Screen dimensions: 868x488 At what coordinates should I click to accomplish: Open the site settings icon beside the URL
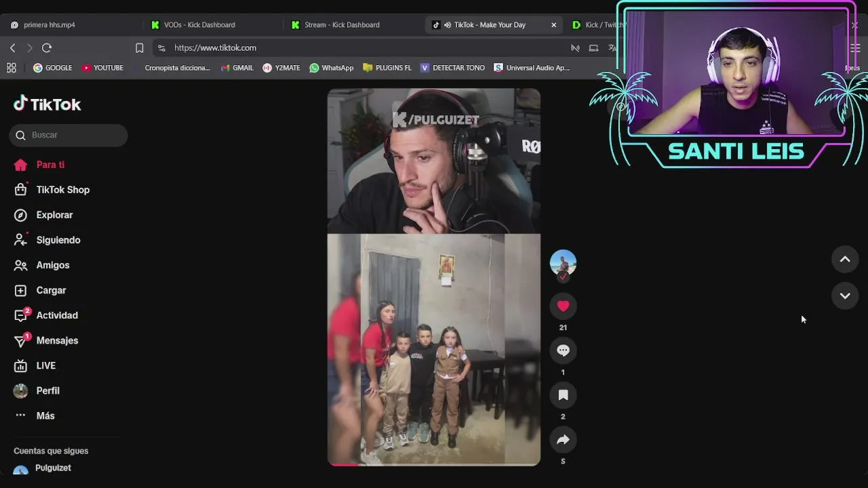tap(161, 47)
